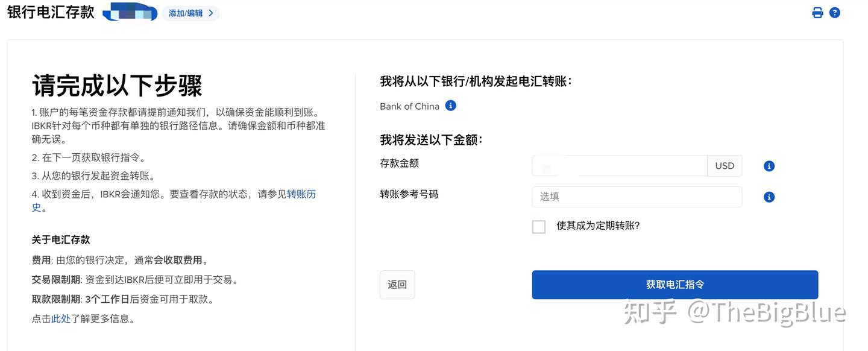Select the circular help icon at top right
868x351 pixels.
(x=834, y=11)
